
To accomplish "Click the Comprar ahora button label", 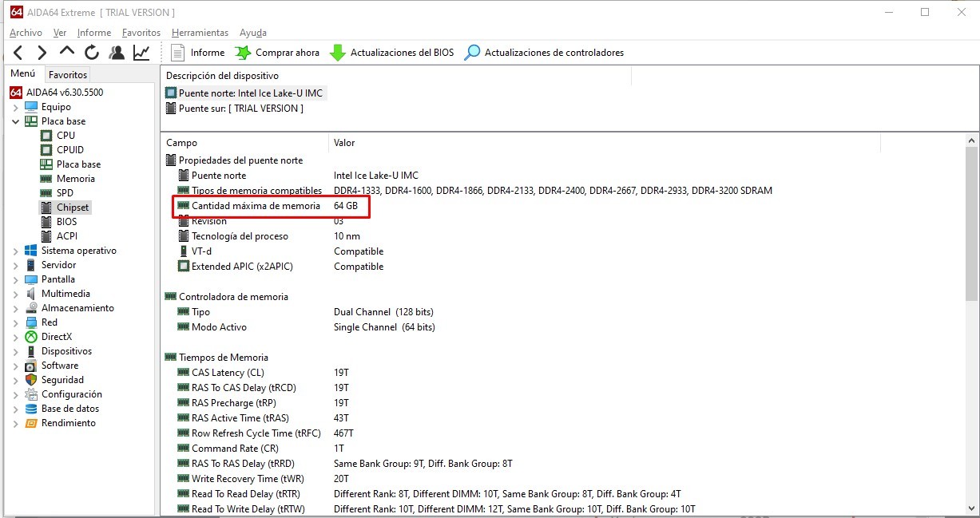I will click(x=288, y=53).
